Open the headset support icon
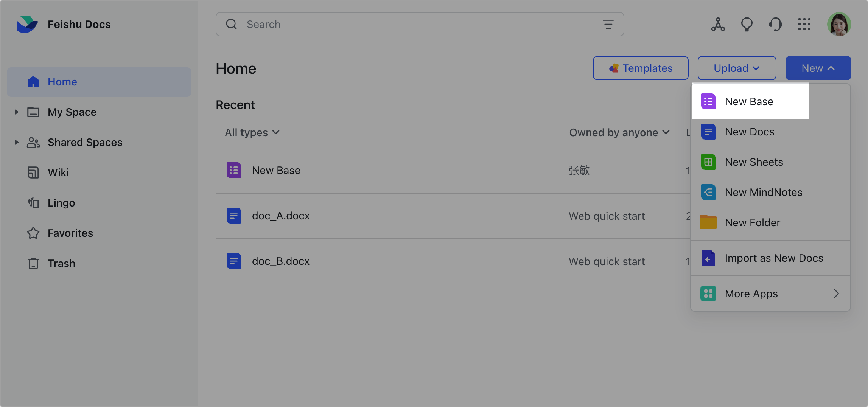 point(775,25)
